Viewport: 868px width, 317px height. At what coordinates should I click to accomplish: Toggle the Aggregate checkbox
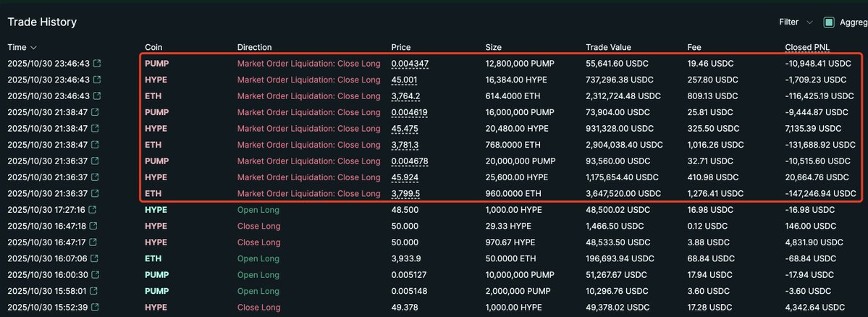829,22
